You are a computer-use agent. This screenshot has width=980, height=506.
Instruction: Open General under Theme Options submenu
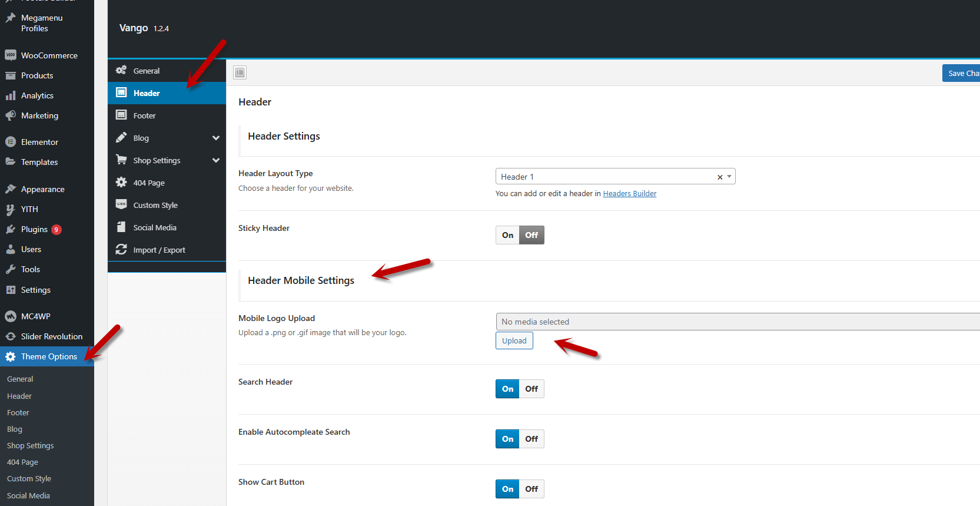coord(20,379)
